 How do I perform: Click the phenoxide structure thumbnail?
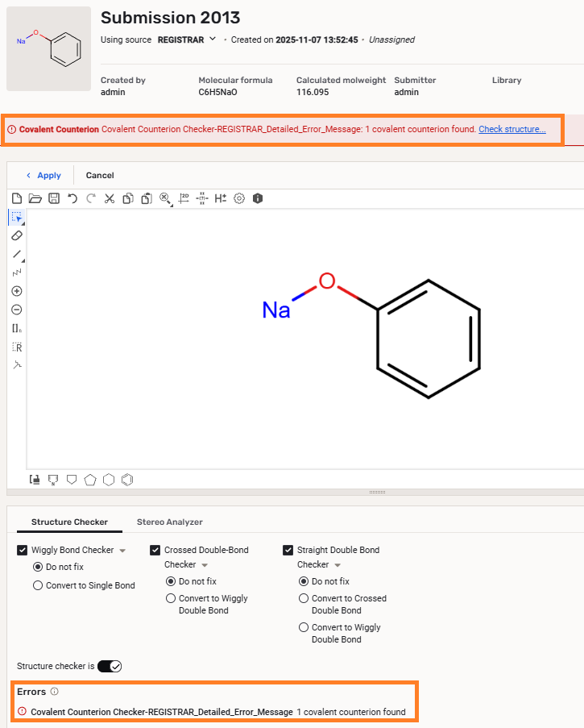(48, 48)
